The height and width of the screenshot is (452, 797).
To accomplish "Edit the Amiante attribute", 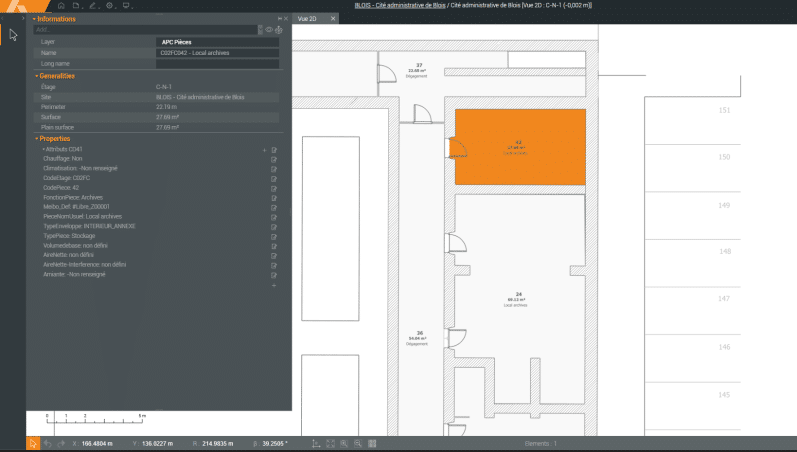I will click(x=274, y=276).
